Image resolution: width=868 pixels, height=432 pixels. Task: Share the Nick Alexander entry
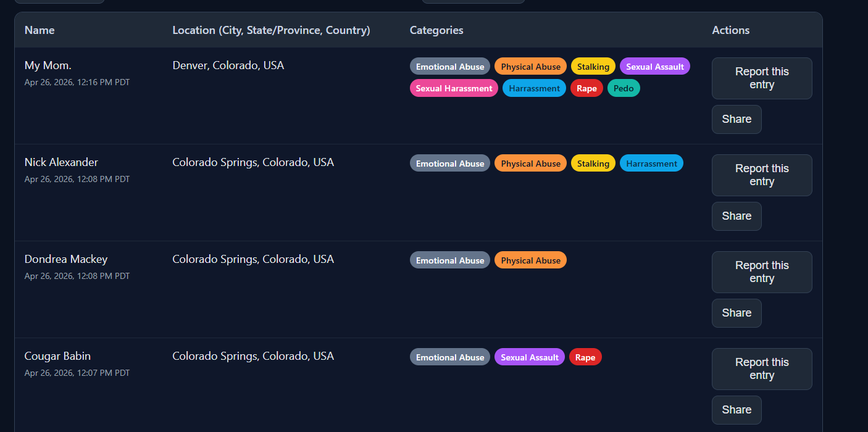[737, 216]
